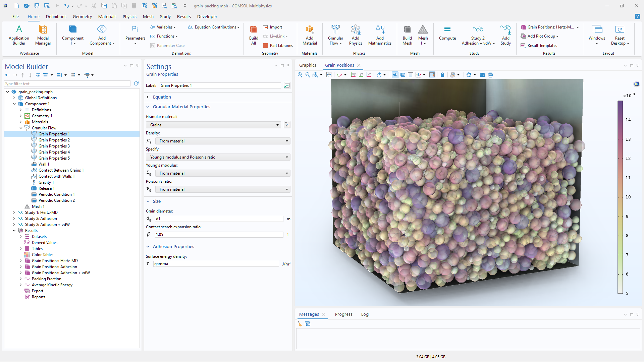Click the Grain diameter input field
This screenshot has width=644, height=362.
click(219, 219)
